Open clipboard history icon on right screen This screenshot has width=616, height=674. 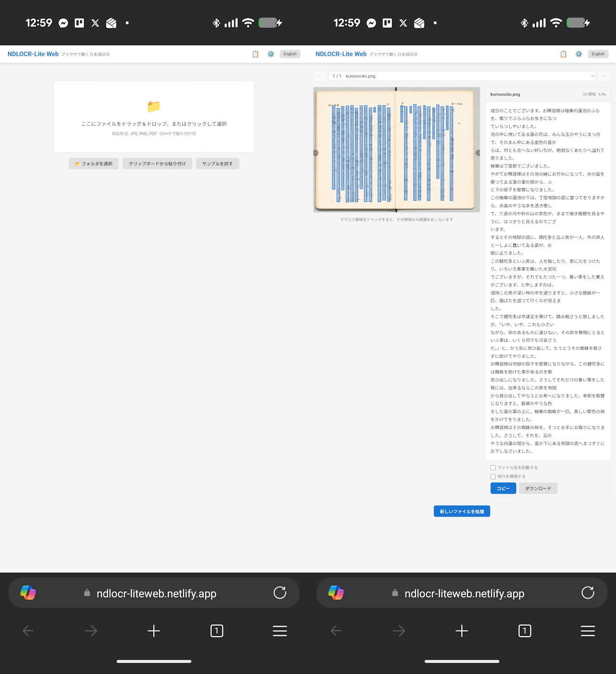[564, 54]
